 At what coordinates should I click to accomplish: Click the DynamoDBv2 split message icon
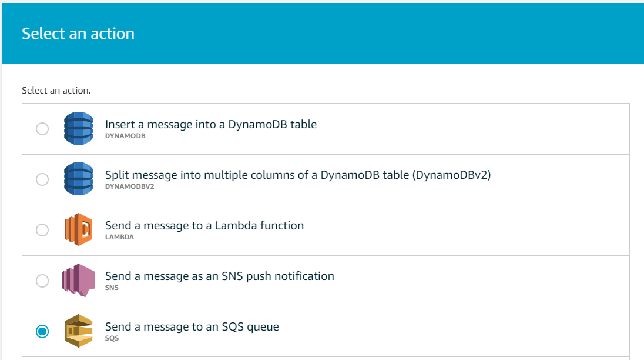(79, 179)
